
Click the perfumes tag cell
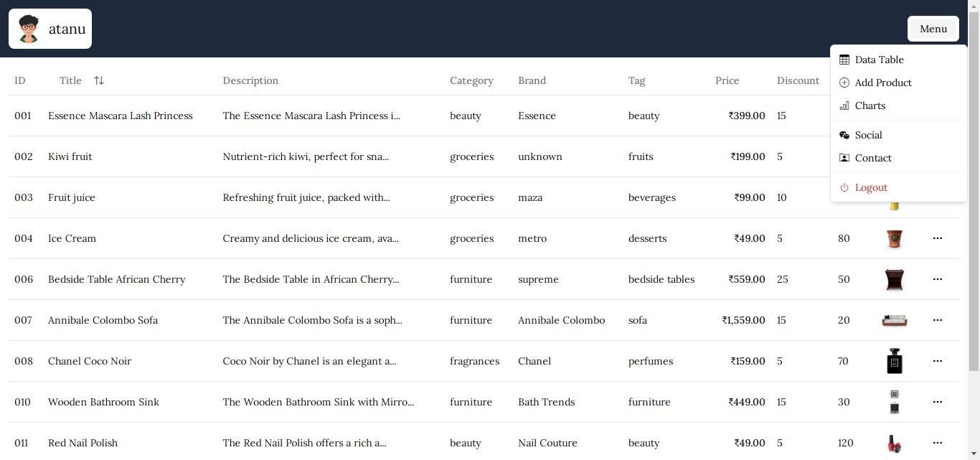coord(651,361)
